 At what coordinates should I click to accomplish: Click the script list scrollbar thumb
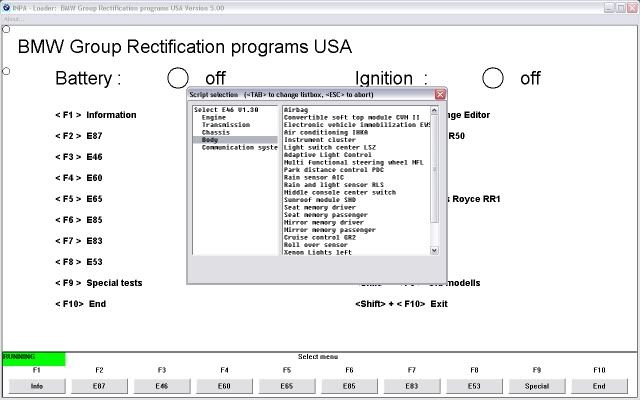point(434,169)
